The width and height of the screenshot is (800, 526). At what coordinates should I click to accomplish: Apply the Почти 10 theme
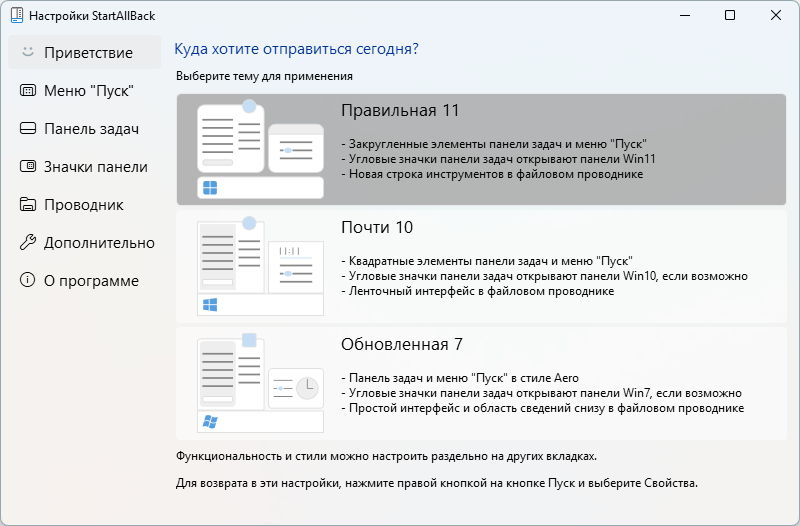[481, 266]
